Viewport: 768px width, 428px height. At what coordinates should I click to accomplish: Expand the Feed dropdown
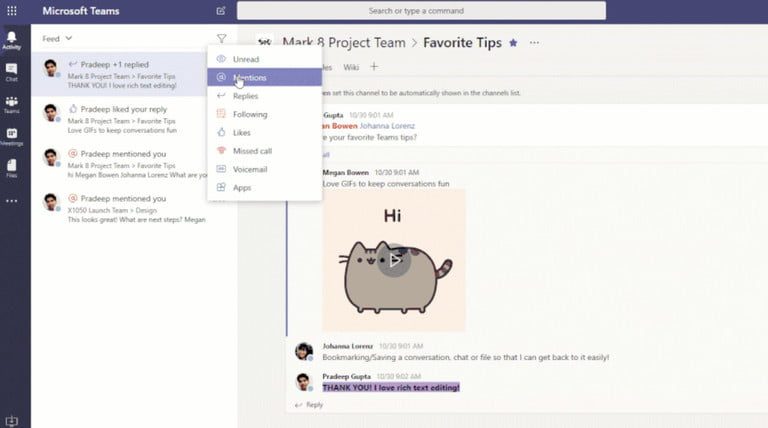pyautogui.click(x=58, y=39)
